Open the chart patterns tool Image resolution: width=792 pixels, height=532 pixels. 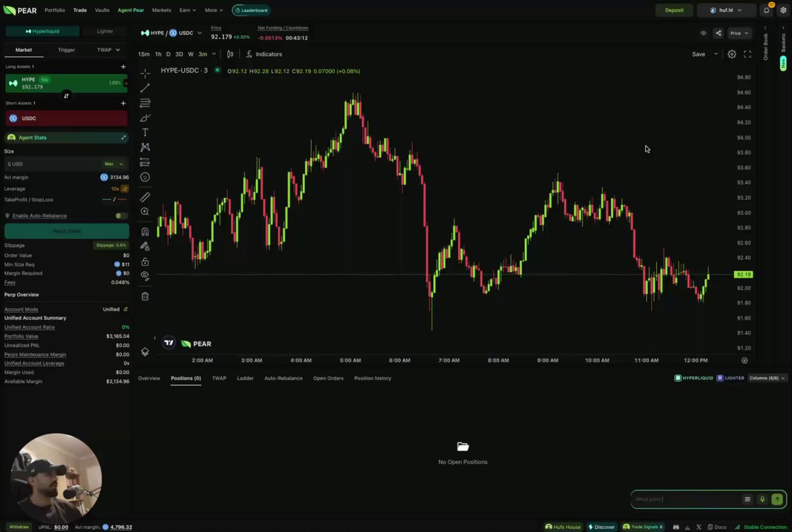(145, 147)
